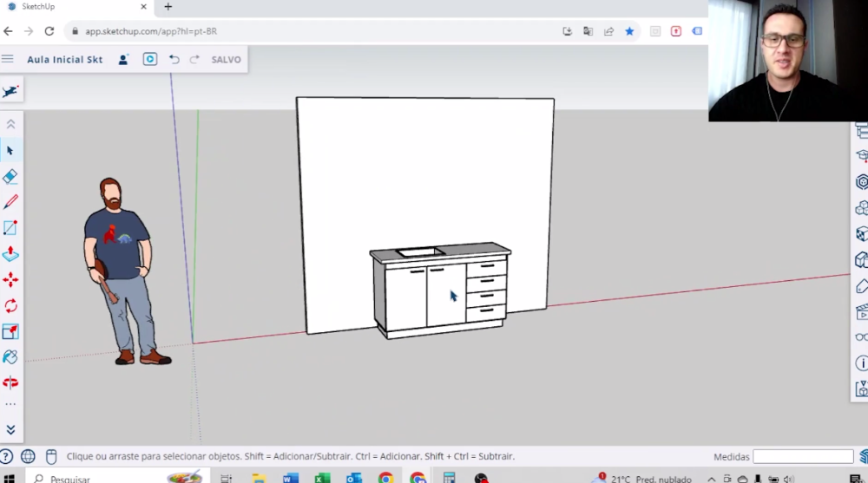Open Outlook from the taskbar
Screen dimensions: 868x483
coord(354,479)
